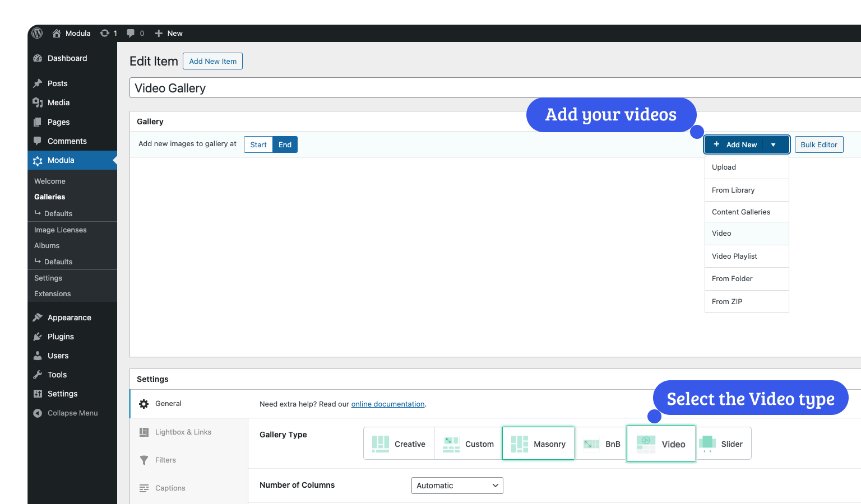Viewport: 861px width, 504px height.
Task: Switch to the Lightbox & Links tab
Action: [x=183, y=432]
